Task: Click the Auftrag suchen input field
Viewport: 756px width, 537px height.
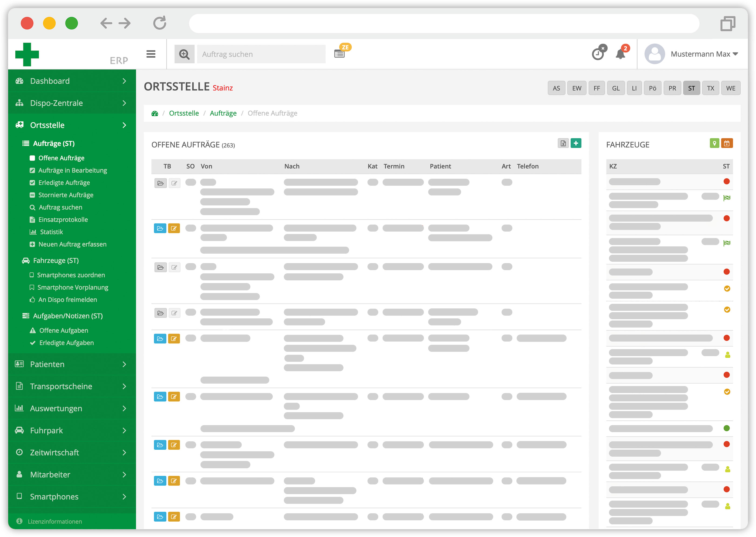Action: coord(262,54)
